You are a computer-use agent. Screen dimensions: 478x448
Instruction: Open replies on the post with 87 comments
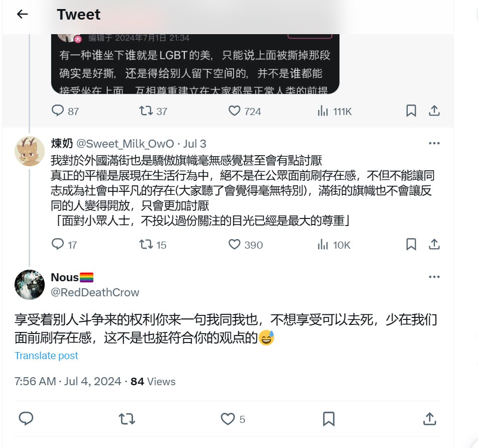pos(65,111)
